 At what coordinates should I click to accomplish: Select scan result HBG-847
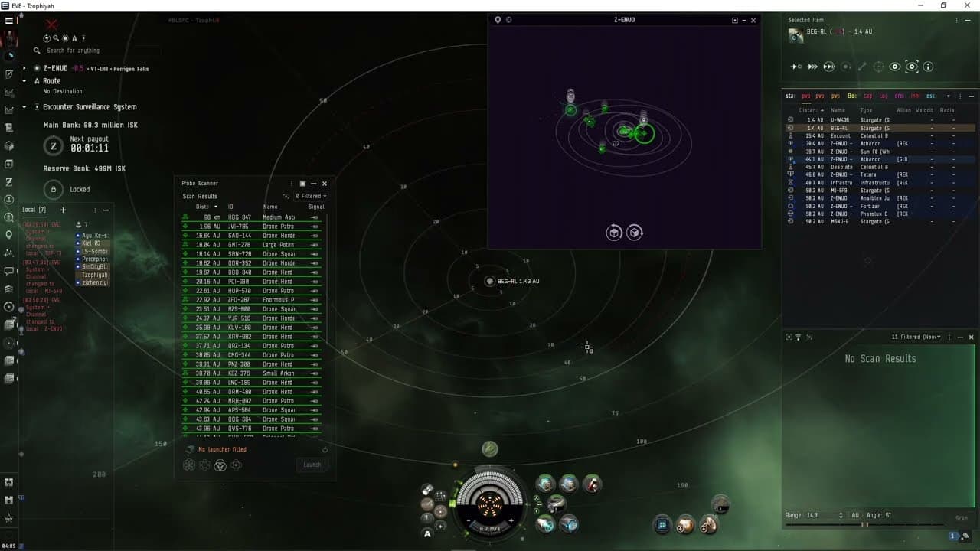click(x=252, y=217)
